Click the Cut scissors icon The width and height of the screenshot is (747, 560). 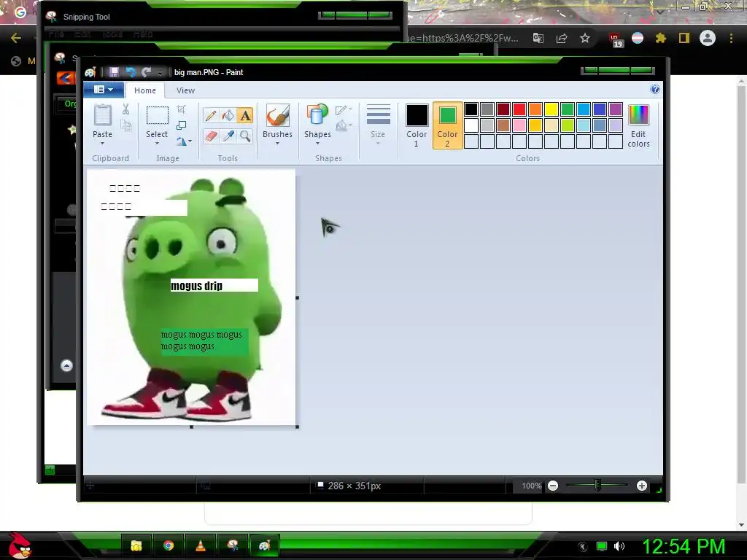coord(125,109)
